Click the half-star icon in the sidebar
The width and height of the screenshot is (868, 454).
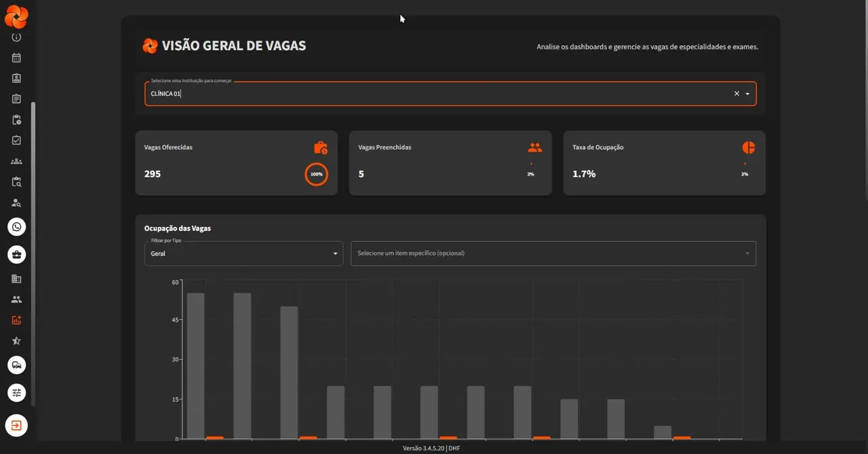click(x=16, y=341)
